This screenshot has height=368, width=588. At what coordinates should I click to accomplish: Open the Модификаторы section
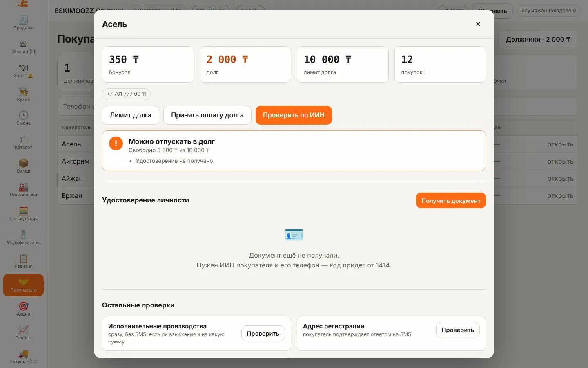click(x=23, y=237)
